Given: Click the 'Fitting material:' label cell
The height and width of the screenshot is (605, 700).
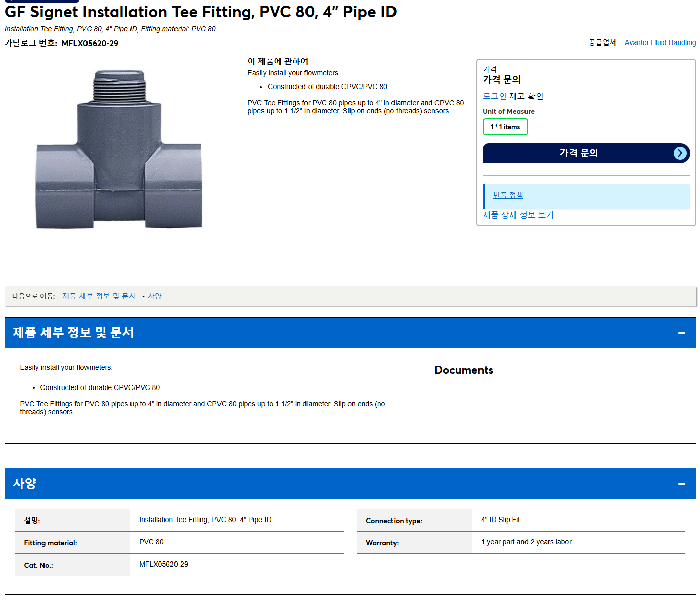Looking at the screenshot, I should tap(72, 543).
